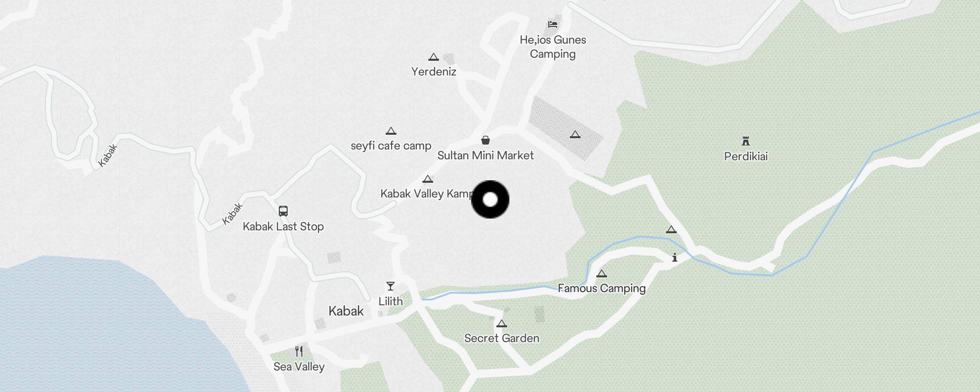The width and height of the screenshot is (980, 392).
Task: Click the Sea Valley restaurant fork icon
Action: (x=299, y=351)
